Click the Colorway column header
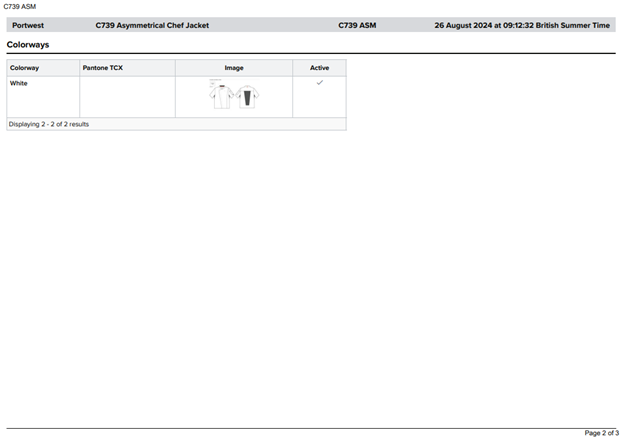The height and width of the screenshot is (440, 624). click(x=24, y=68)
